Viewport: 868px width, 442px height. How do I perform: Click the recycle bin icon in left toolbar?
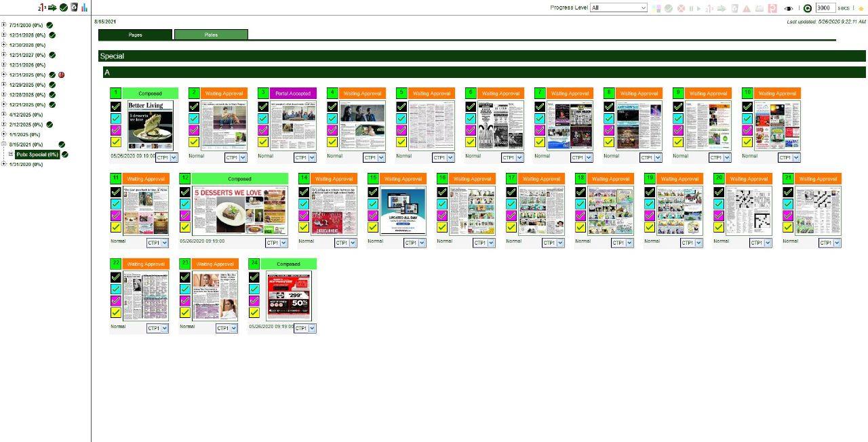pos(75,7)
